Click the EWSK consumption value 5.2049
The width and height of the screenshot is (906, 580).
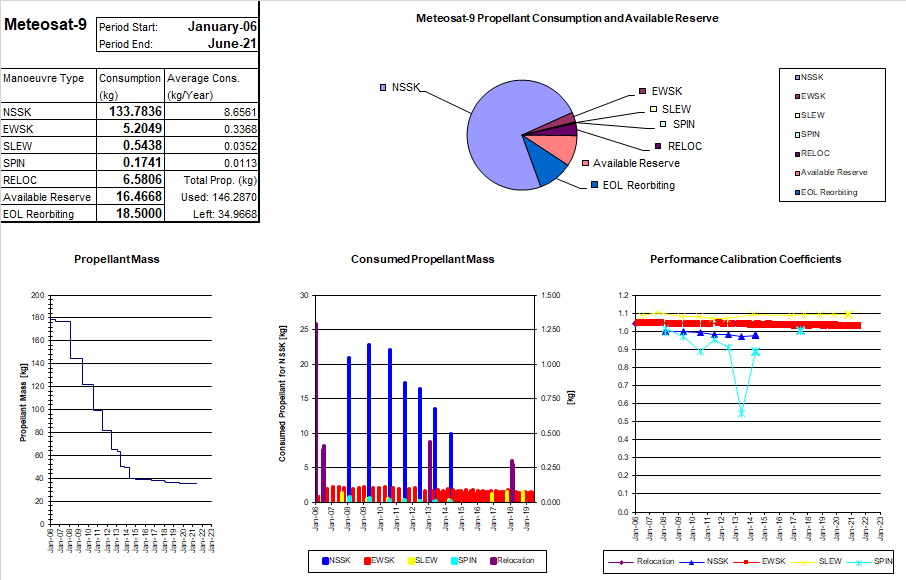(x=142, y=128)
